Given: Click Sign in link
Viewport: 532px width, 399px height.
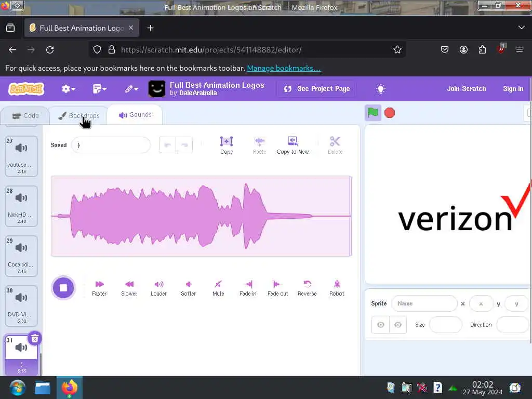Looking at the screenshot, I should 513,88.
